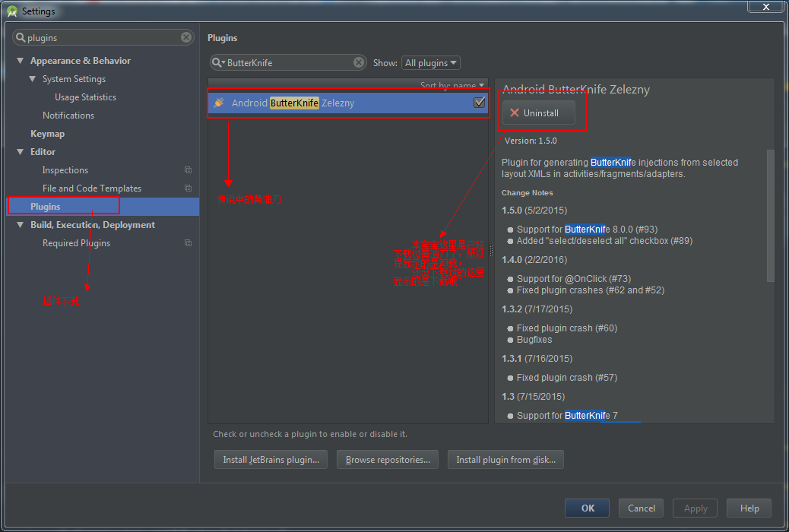Open Help for the settings dialog
The height and width of the screenshot is (532, 789).
(x=749, y=508)
